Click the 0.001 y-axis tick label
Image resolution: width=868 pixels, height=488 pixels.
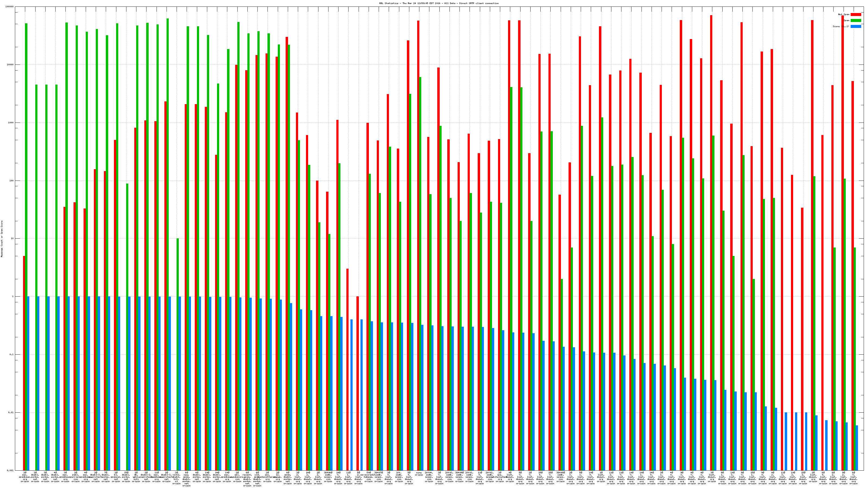(x=11, y=470)
